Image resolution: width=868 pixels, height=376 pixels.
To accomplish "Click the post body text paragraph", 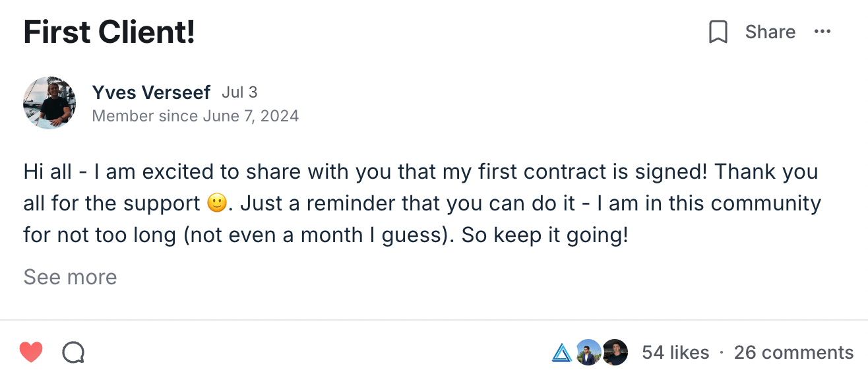I will coord(422,203).
